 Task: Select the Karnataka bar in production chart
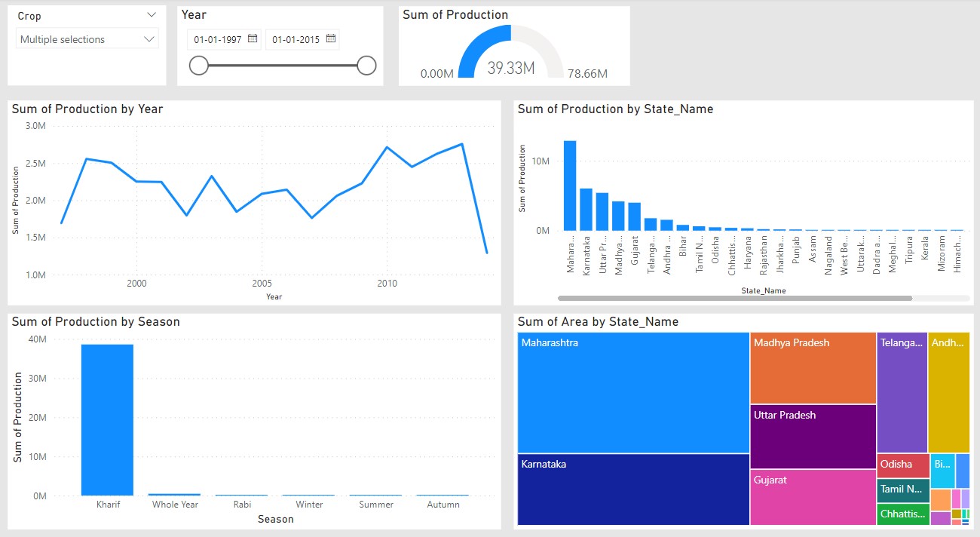[586, 209]
